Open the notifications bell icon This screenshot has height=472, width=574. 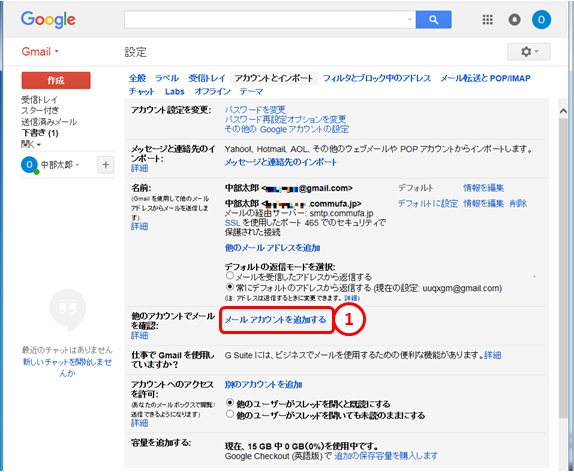point(514,20)
